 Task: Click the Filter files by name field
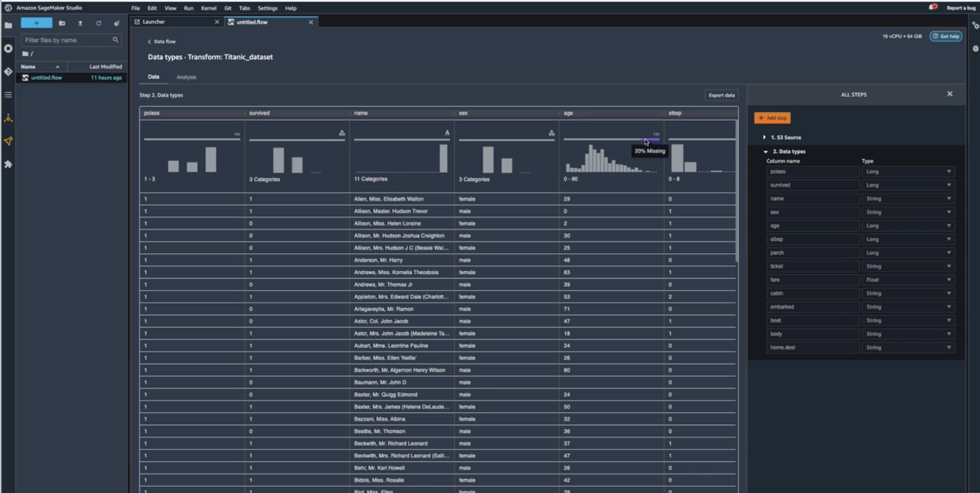(71, 40)
